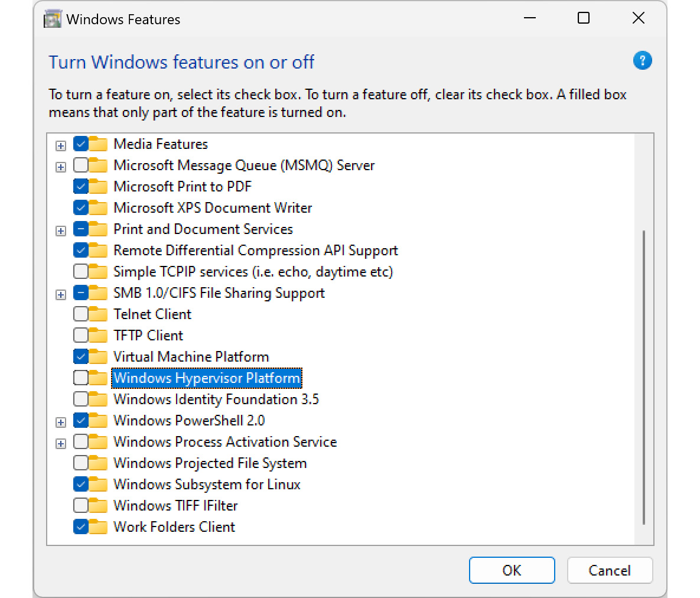Select the Windows Subsystem for Linux label
The image size is (700, 598).
[207, 485]
